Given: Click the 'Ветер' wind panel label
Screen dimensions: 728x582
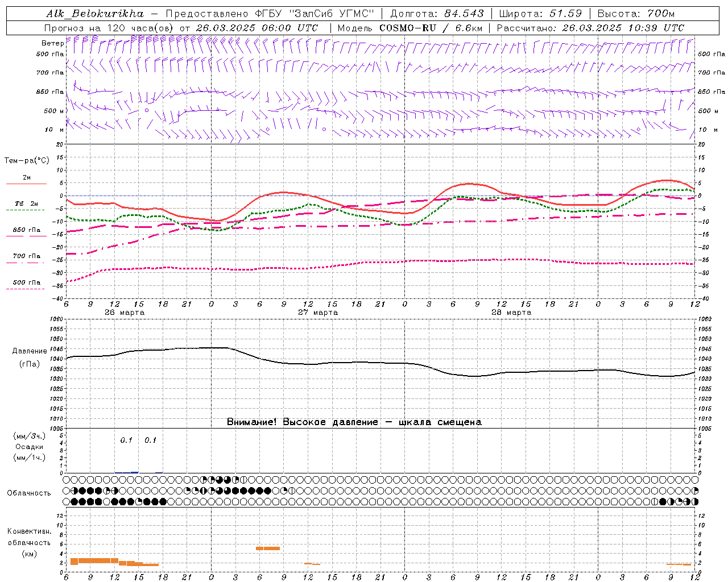Looking at the screenshot, I should [x=52, y=43].
